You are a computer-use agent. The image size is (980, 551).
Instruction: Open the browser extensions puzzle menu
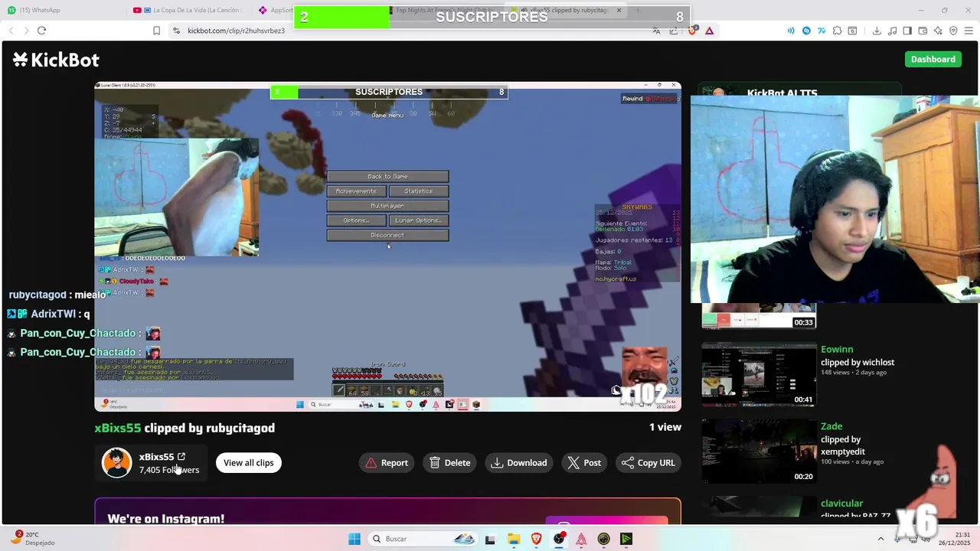pyautogui.click(x=837, y=31)
